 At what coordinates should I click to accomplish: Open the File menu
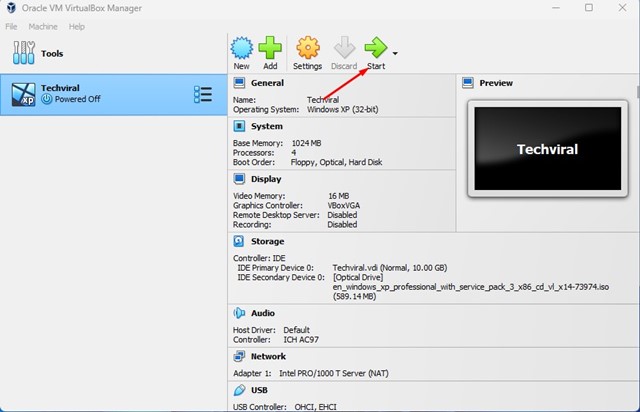pyautogui.click(x=11, y=26)
